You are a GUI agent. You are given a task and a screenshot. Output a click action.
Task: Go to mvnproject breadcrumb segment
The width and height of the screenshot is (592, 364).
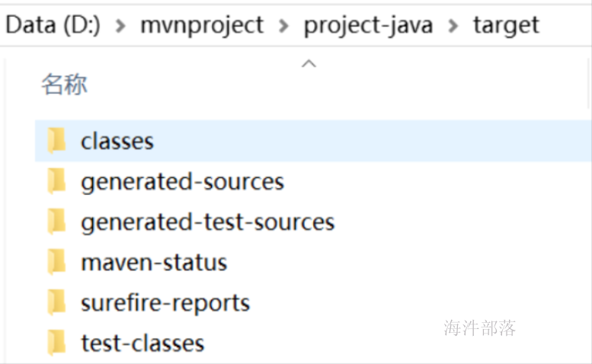pos(202,26)
